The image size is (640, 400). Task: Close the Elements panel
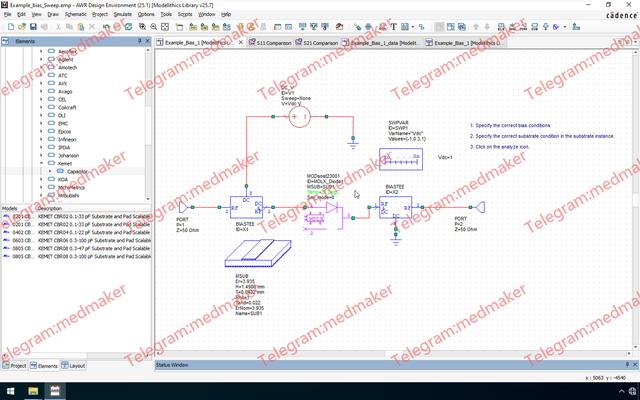point(147,41)
